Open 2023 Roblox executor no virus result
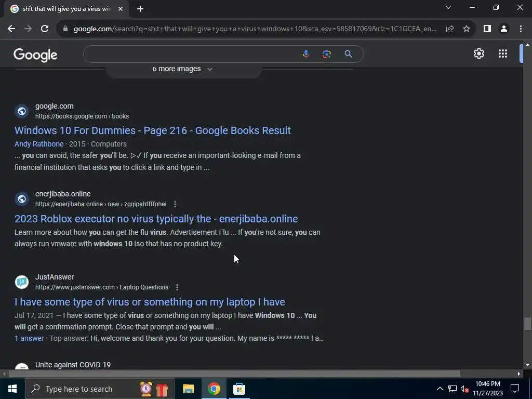Image resolution: width=532 pixels, height=399 pixels. point(156,219)
